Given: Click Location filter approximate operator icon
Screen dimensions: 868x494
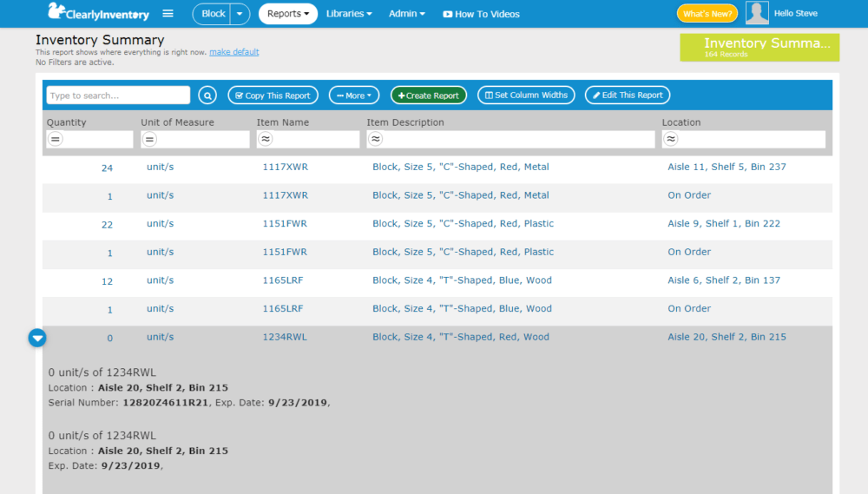Looking at the screenshot, I should (671, 139).
